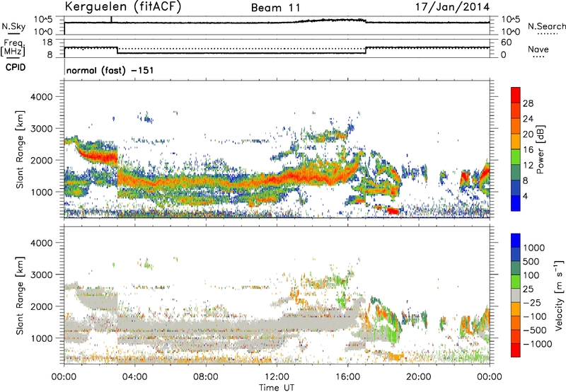The image size is (566, 392).
Task: Click the green segment of velocity colorbar
Action: (x=516, y=282)
